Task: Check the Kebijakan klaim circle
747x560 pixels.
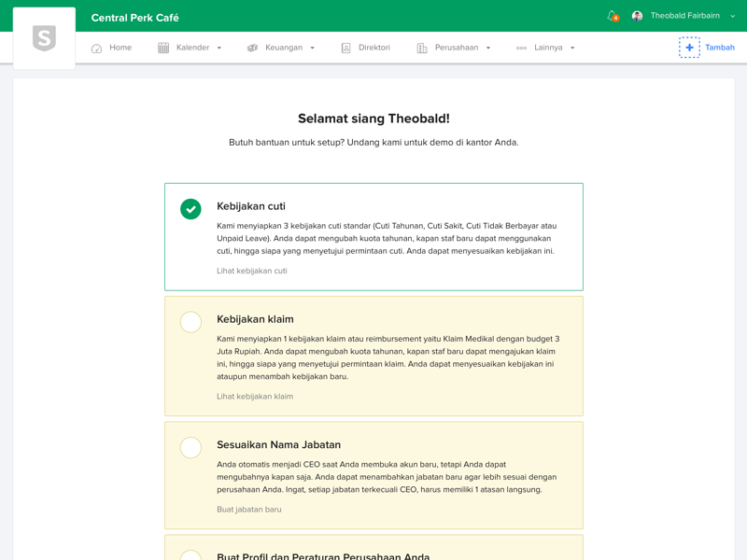Action: point(190,322)
